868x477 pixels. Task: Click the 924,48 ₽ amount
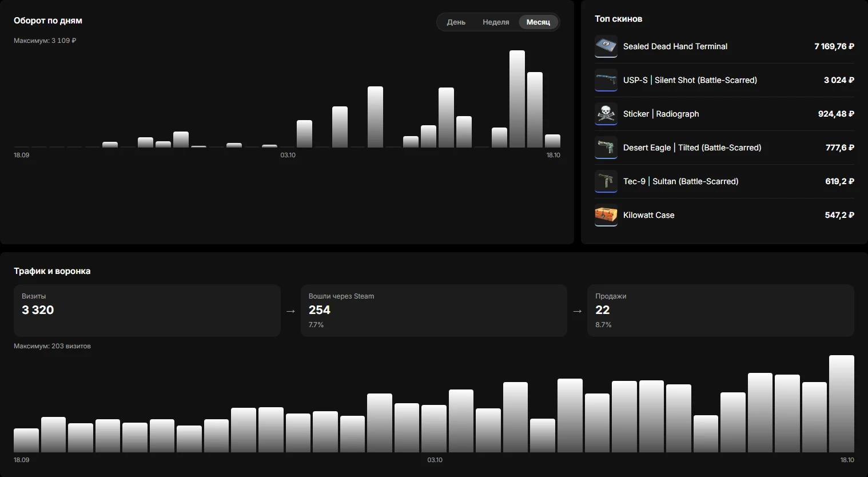click(x=836, y=114)
